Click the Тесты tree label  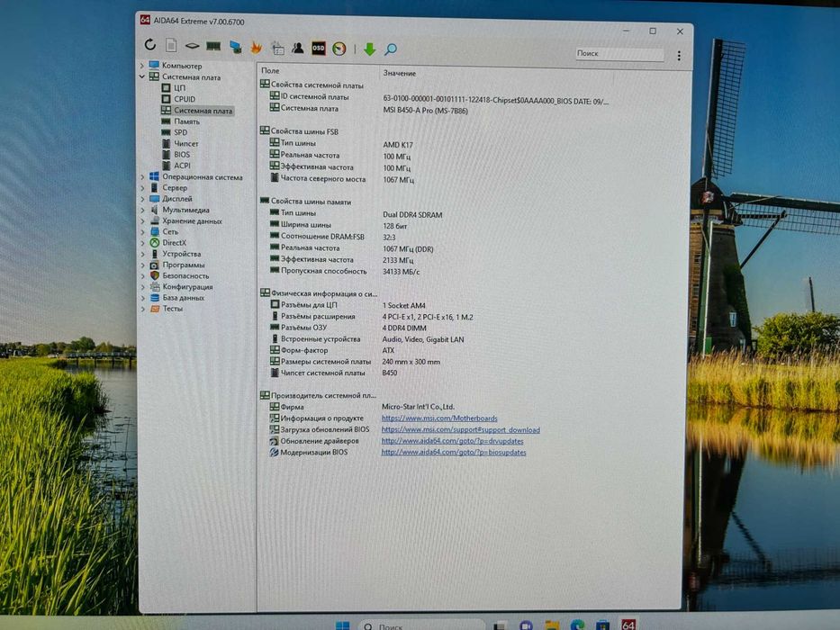coord(173,309)
